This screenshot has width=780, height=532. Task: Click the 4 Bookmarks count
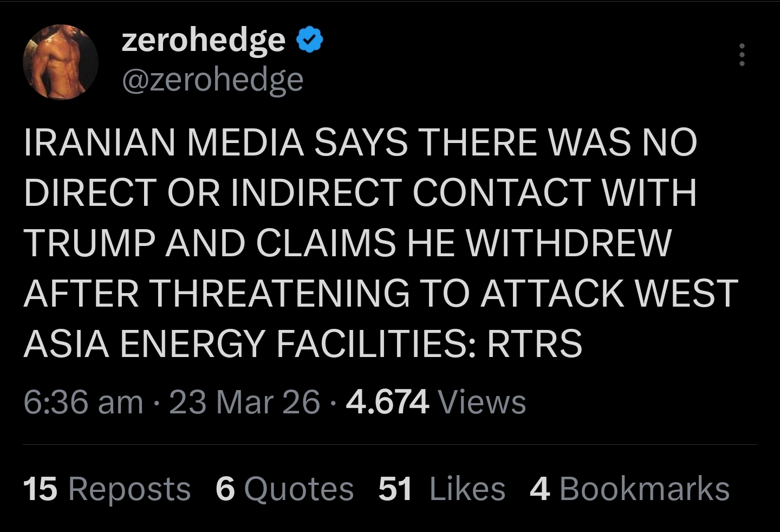629,488
